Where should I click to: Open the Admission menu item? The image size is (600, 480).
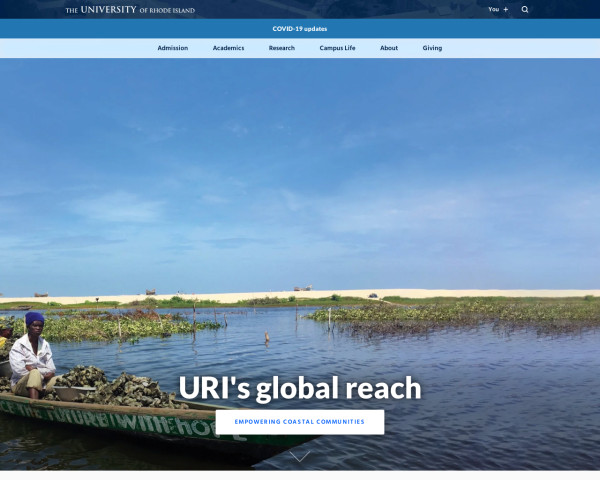tap(172, 48)
